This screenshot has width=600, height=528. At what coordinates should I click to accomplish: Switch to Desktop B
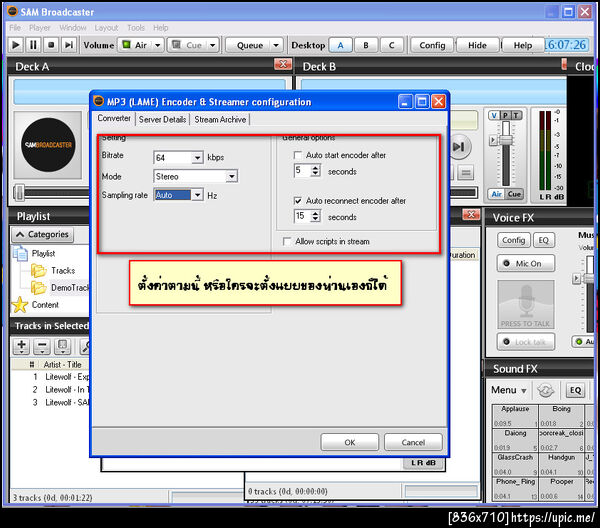366,45
